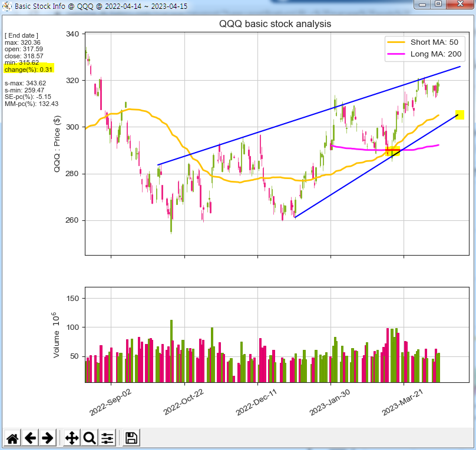Reset the chart with the Home icon
The height and width of the screenshot is (450, 476).
click(x=12, y=438)
